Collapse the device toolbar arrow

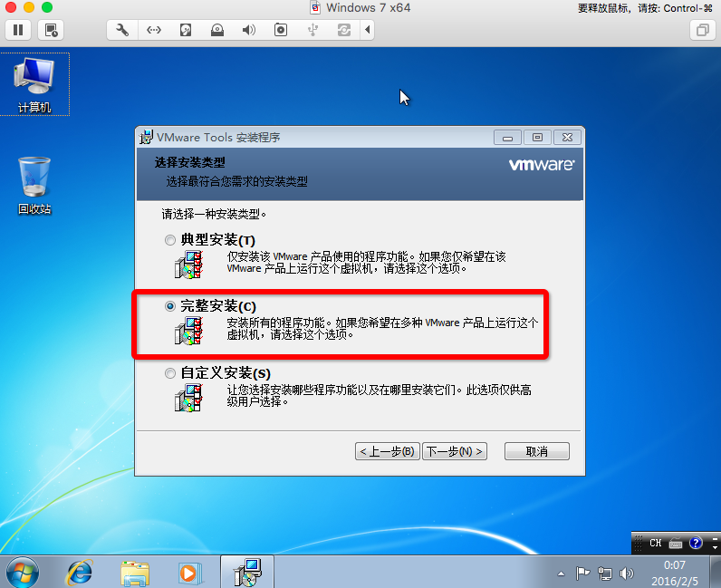point(367,30)
